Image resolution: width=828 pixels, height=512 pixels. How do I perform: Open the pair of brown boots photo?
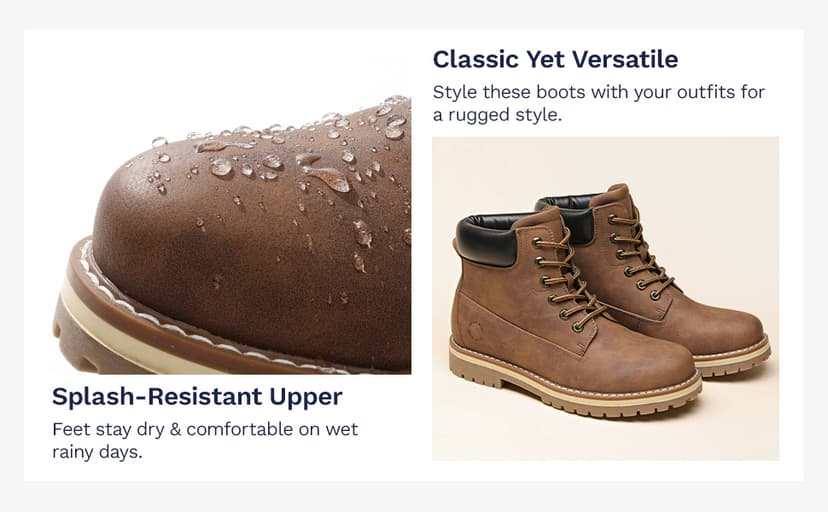[605, 298]
